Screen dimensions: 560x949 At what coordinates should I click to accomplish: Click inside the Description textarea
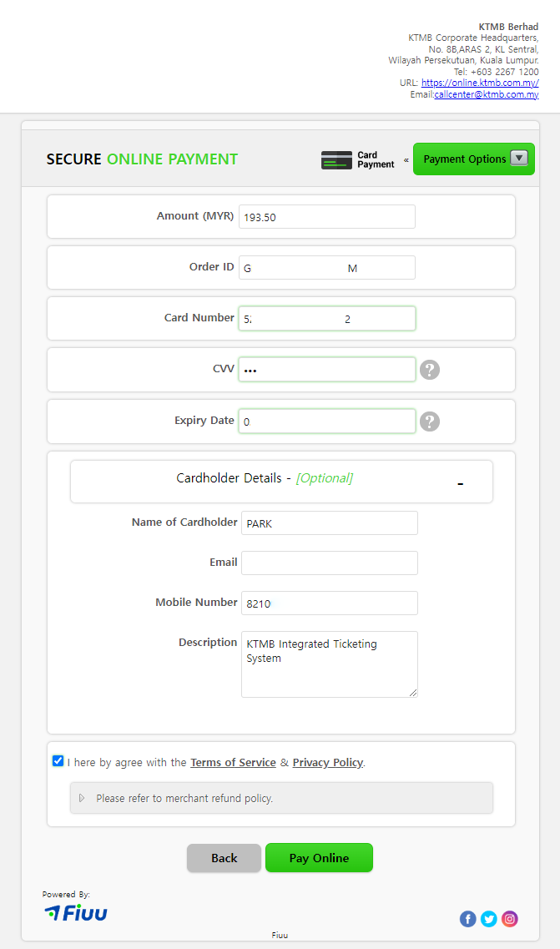pyautogui.click(x=330, y=664)
